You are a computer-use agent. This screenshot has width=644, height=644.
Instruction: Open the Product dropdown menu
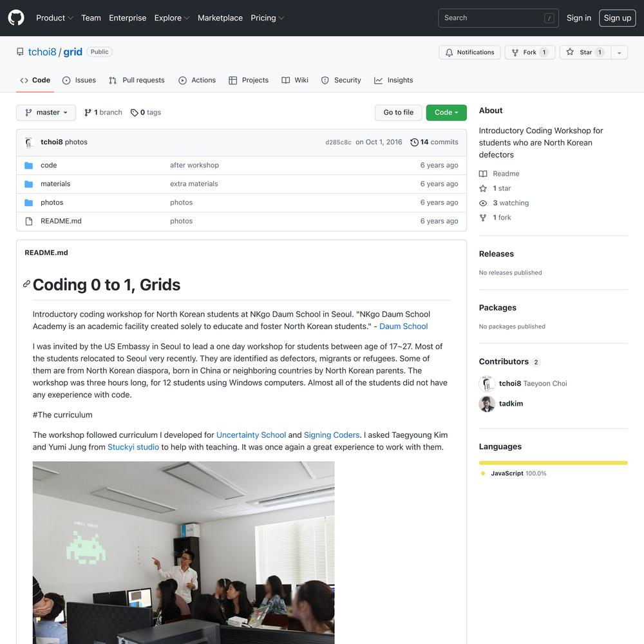click(54, 18)
